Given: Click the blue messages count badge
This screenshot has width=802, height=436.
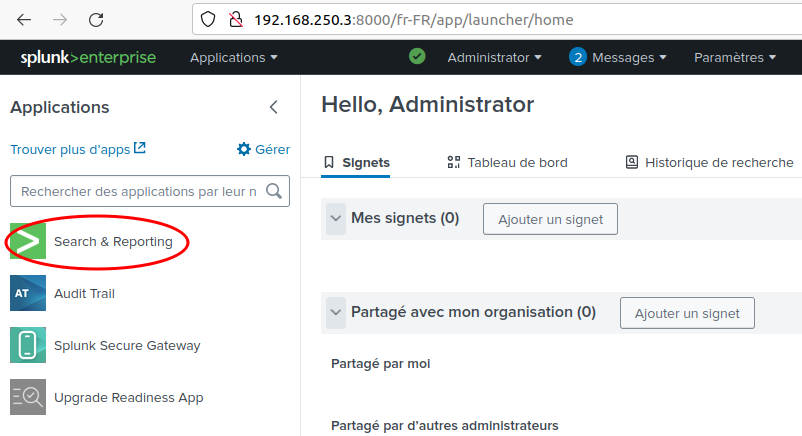Looking at the screenshot, I should 577,57.
